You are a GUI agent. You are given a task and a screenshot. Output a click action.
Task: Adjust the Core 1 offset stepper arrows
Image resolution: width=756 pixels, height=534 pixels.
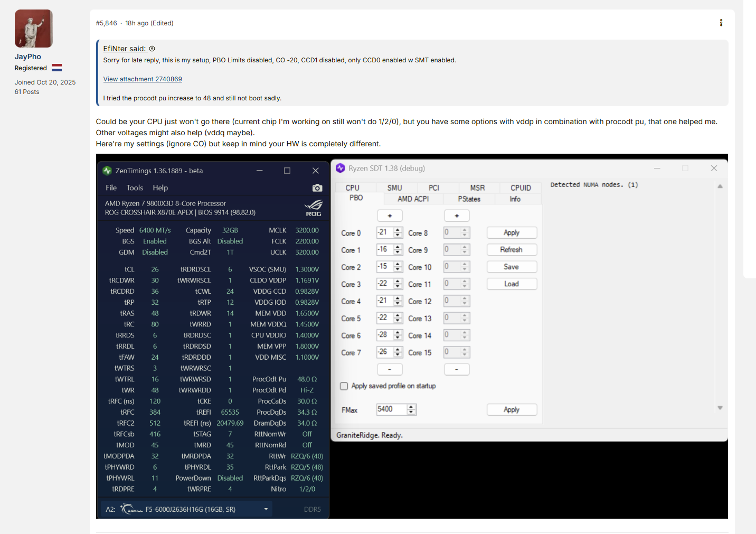398,250
